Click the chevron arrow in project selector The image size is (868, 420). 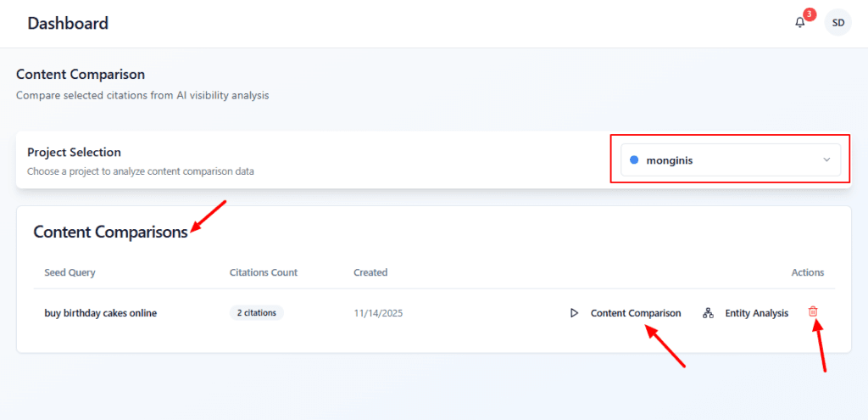[826, 160]
